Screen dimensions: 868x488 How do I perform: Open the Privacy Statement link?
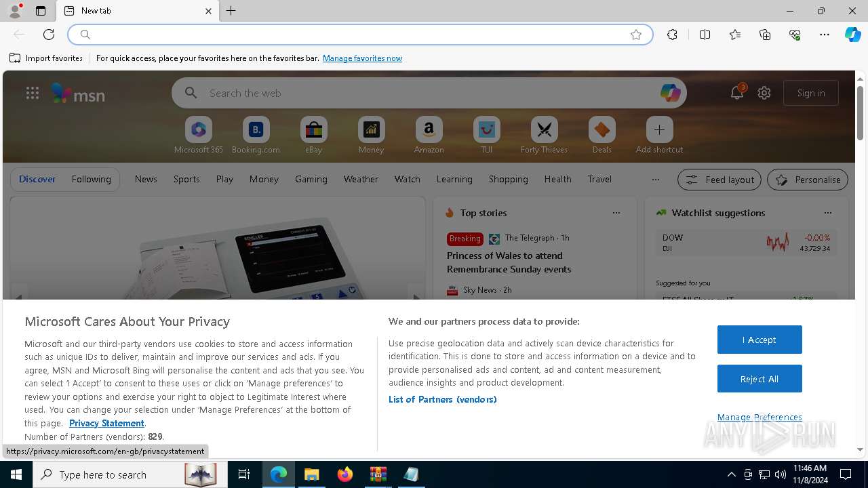click(x=106, y=423)
